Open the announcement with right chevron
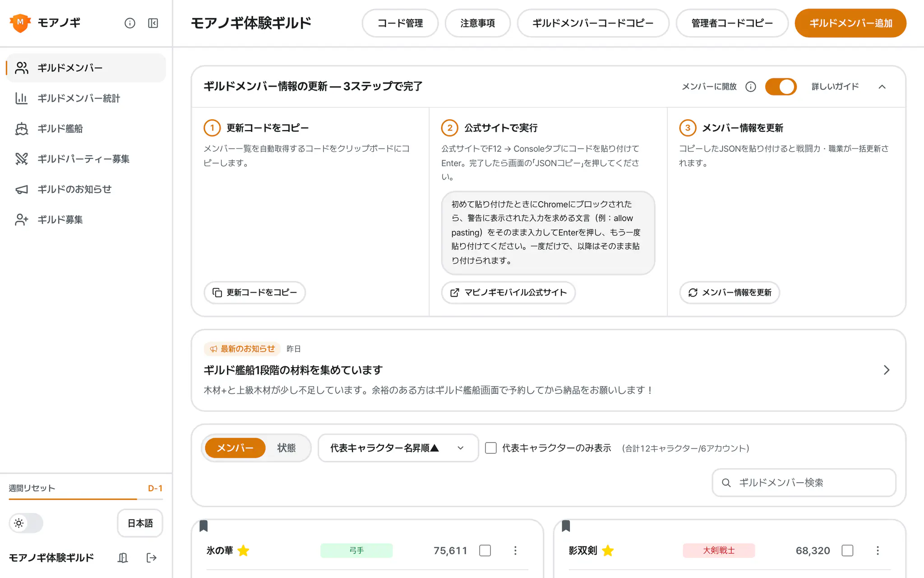 [x=886, y=370]
